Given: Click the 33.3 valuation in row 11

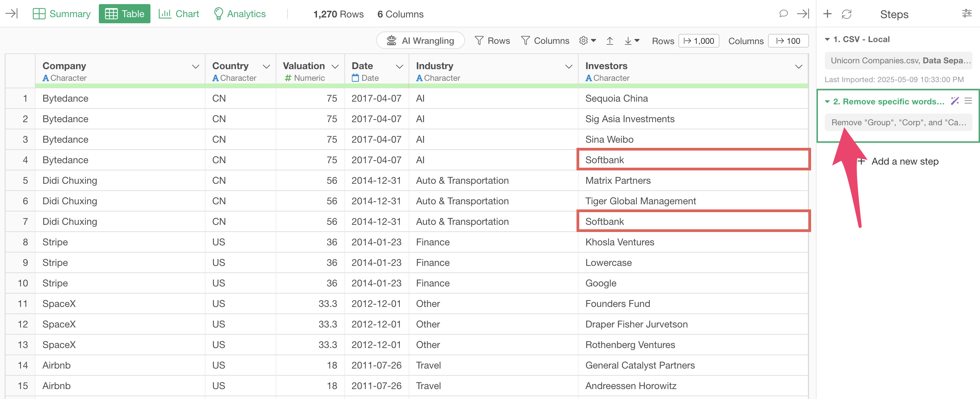Looking at the screenshot, I should click(310, 304).
